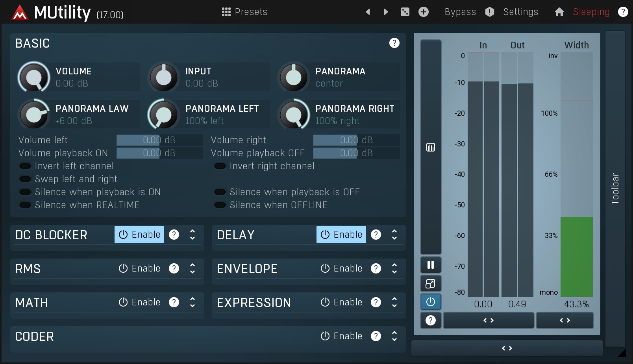Expand the CODER section arrows
This screenshot has height=364, width=633.
(394, 336)
